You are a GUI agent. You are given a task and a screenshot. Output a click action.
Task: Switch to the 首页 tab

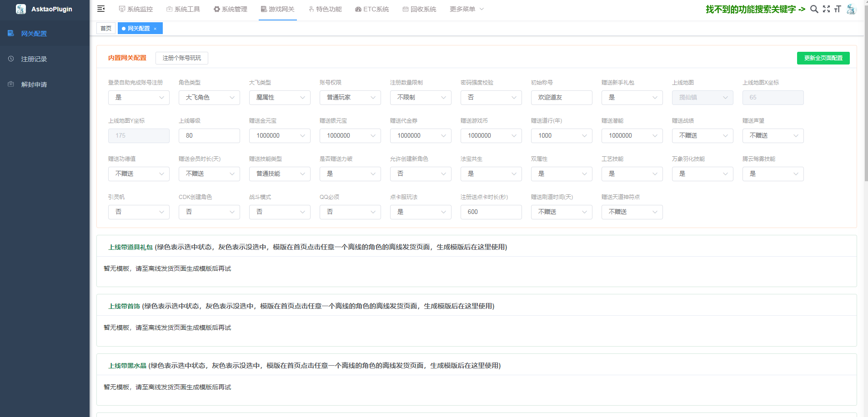(106, 29)
